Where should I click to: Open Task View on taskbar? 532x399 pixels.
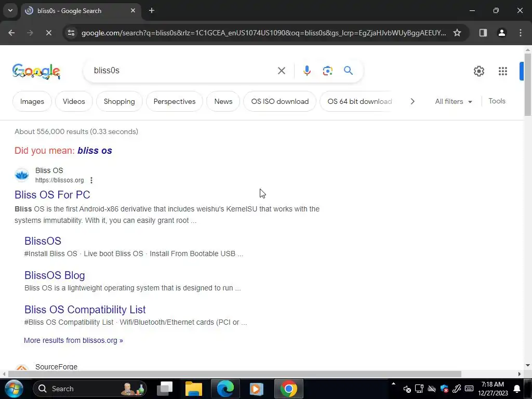[x=165, y=389]
